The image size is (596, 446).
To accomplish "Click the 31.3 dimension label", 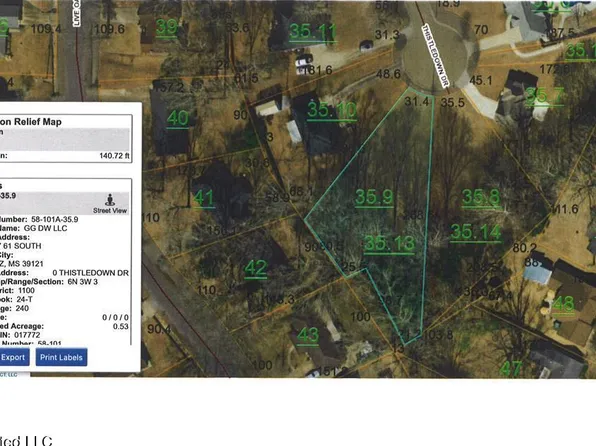I will [x=387, y=35].
